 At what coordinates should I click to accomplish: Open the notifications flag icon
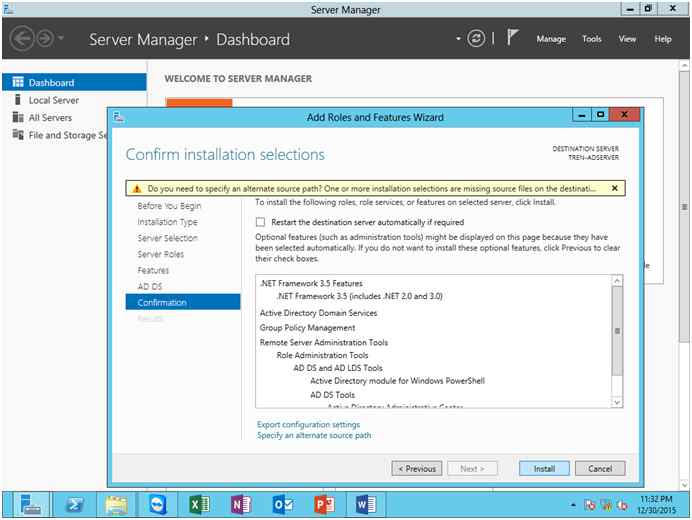pos(512,38)
